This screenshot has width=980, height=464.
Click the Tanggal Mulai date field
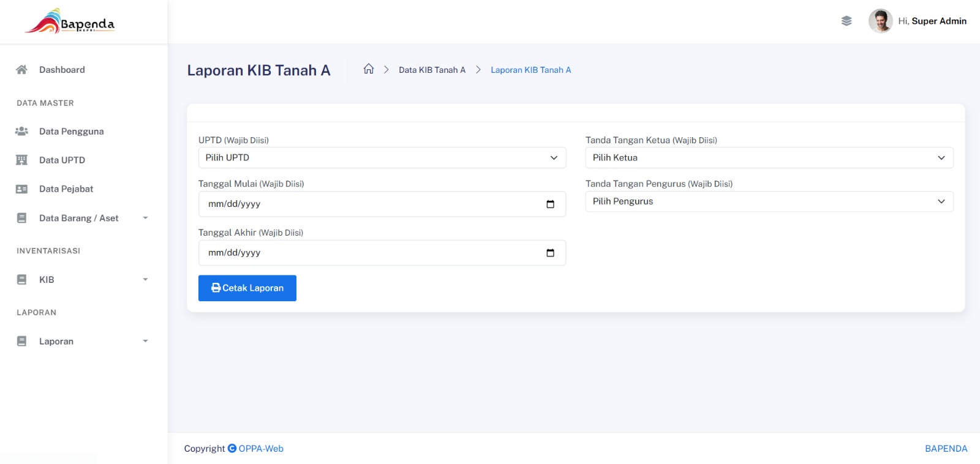[382, 204]
